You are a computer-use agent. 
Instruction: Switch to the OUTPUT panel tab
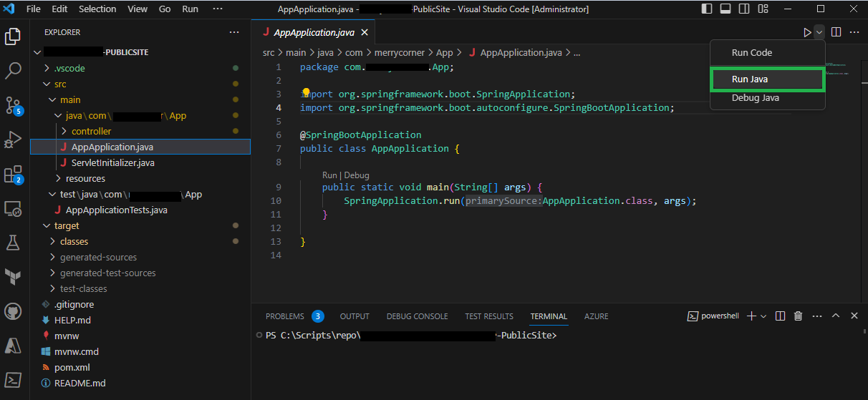(355, 316)
